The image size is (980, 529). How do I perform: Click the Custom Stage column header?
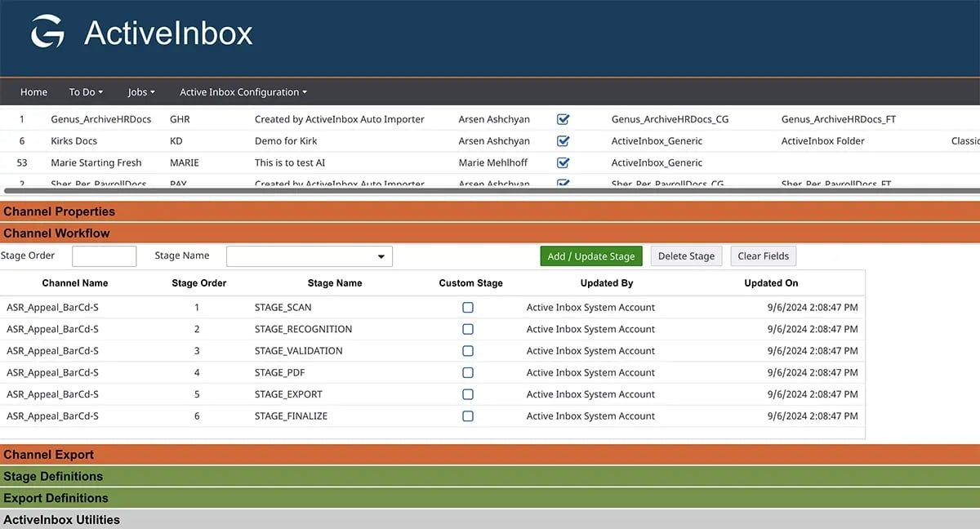[x=471, y=283]
